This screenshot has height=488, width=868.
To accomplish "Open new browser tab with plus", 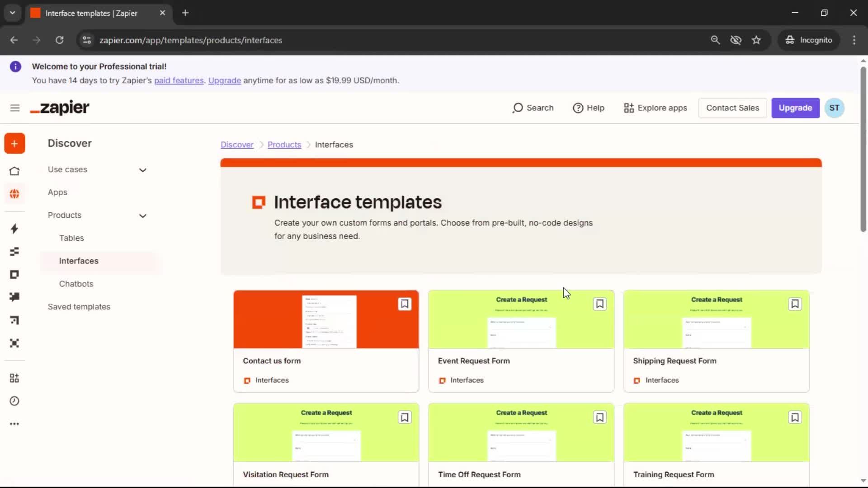I will (185, 13).
